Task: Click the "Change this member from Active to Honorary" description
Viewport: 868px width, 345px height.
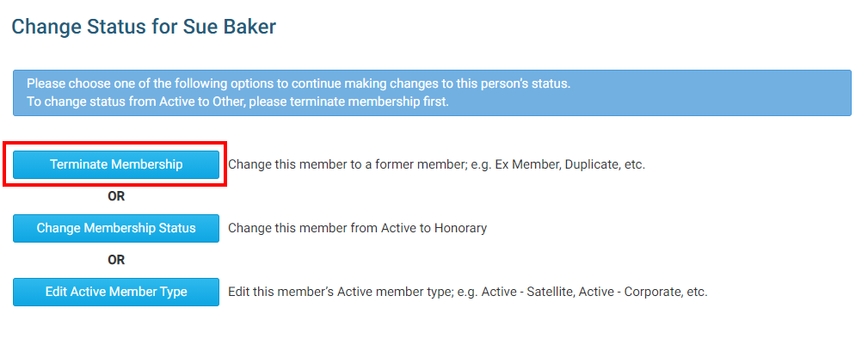Action: (357, 229)
